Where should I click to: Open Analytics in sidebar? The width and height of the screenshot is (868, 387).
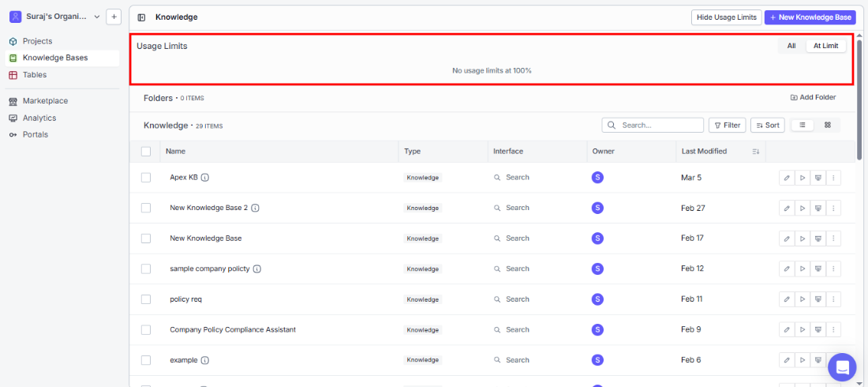(62, 118)
